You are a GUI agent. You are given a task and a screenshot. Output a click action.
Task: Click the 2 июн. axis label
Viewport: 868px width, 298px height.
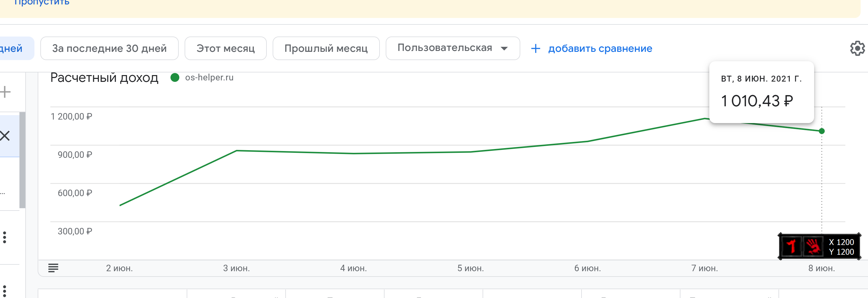point(119,268)
